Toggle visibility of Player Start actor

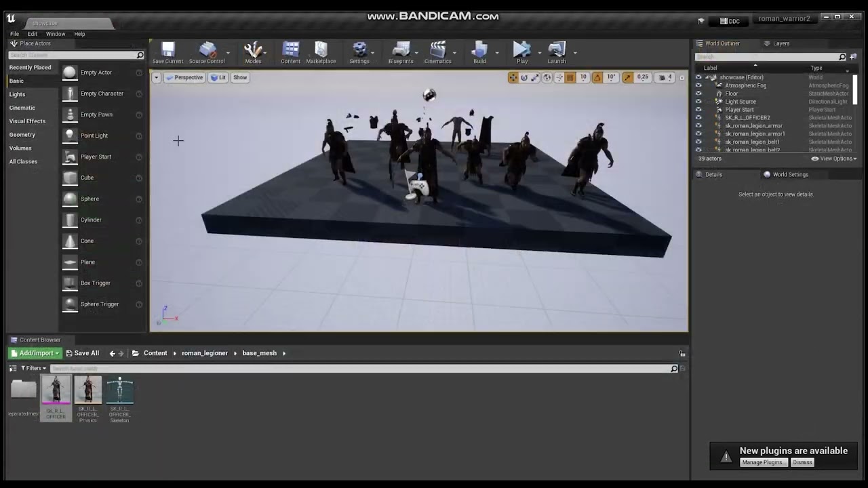[x=698, y=110]
